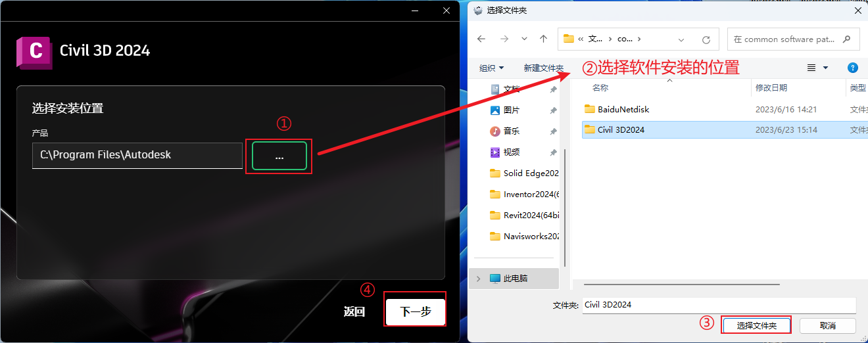Click the forward arrow in folder dialog
Screen dimensions: 868x343
pos(504,39)
